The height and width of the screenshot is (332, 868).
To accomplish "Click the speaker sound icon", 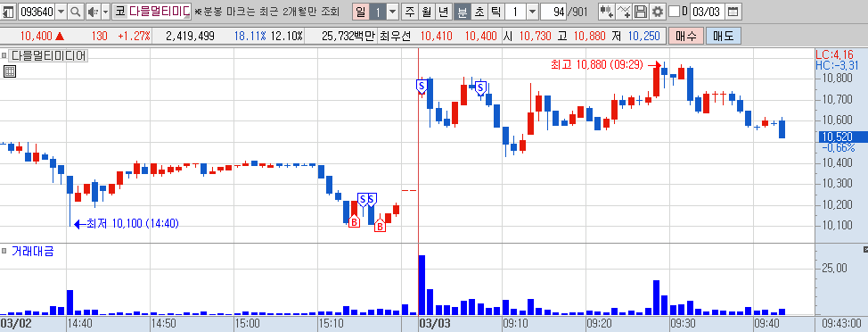I will (93, 11).
